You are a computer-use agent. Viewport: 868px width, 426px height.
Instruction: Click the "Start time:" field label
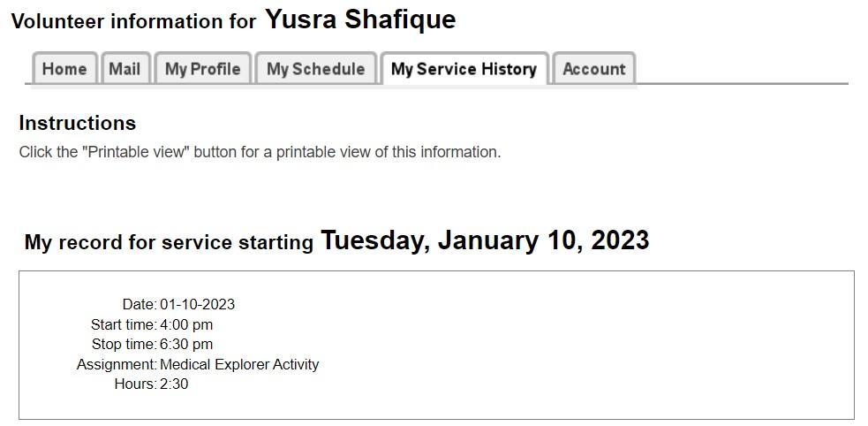(x=124, y=324)
